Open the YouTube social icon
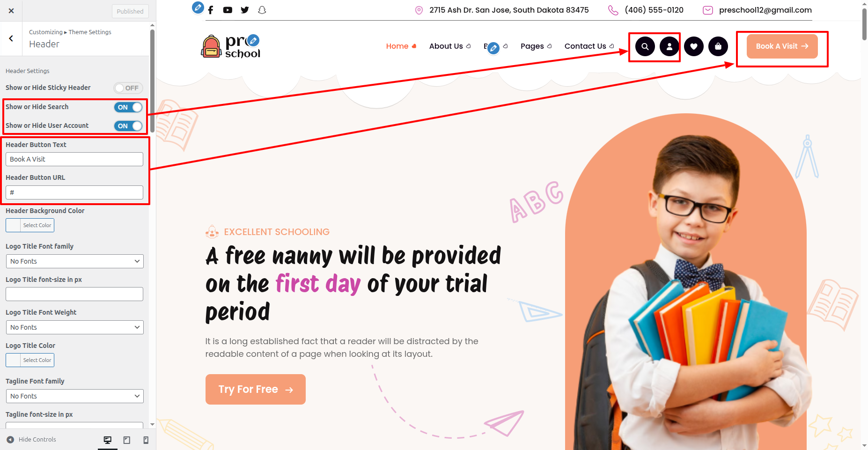868x450 pixels. click(228, 10)
